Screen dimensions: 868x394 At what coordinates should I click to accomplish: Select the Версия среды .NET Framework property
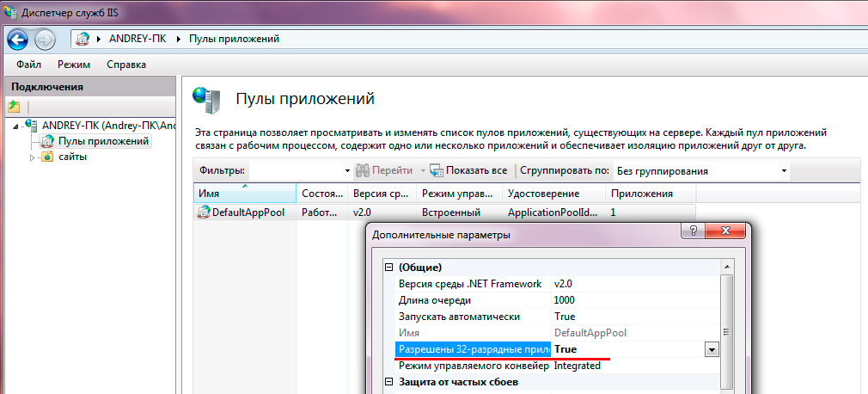click(470, 284)
